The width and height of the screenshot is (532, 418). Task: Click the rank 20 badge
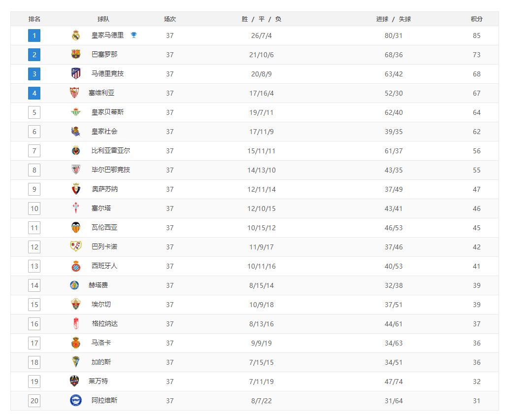[34, 401]
